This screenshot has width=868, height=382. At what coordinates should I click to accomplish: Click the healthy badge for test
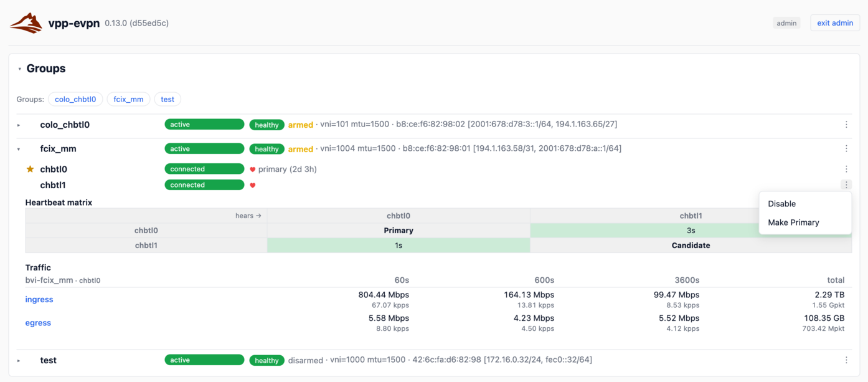pyautogui.click(x=267, y=360)
